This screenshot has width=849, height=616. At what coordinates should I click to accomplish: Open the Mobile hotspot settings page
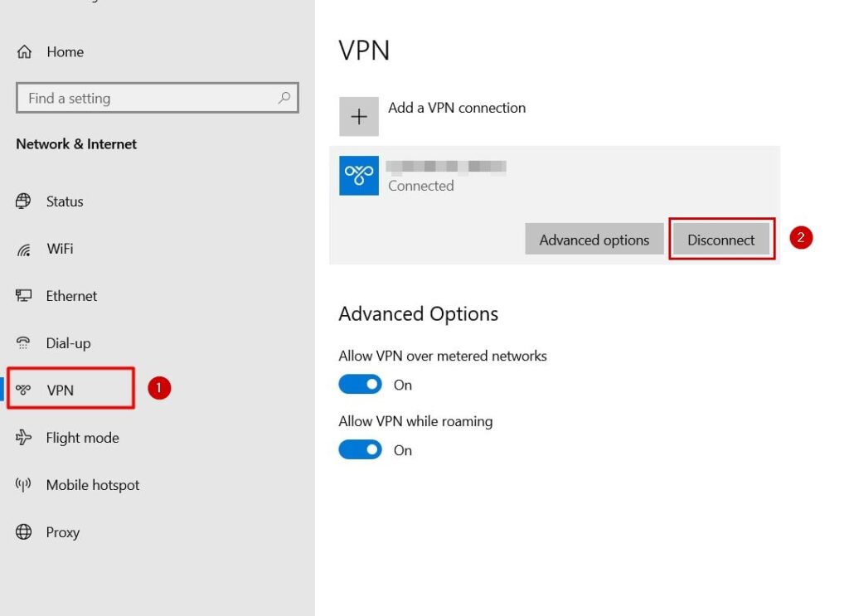pyautogui.click(x=92, y=485)
